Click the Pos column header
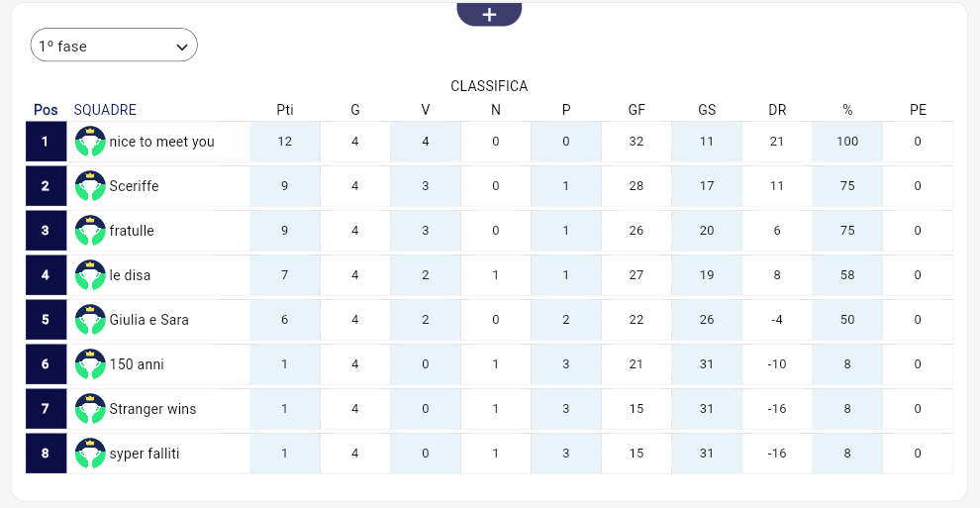980x508 pixels. [46, 110]
